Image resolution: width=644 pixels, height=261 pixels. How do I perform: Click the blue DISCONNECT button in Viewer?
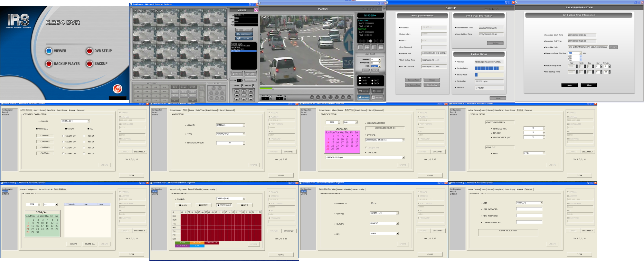pos(244,34)
